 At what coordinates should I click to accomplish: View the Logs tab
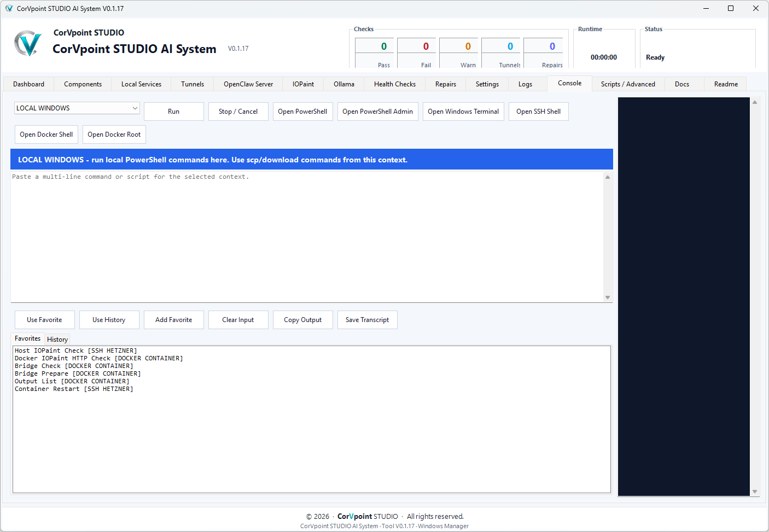(525, 84)
